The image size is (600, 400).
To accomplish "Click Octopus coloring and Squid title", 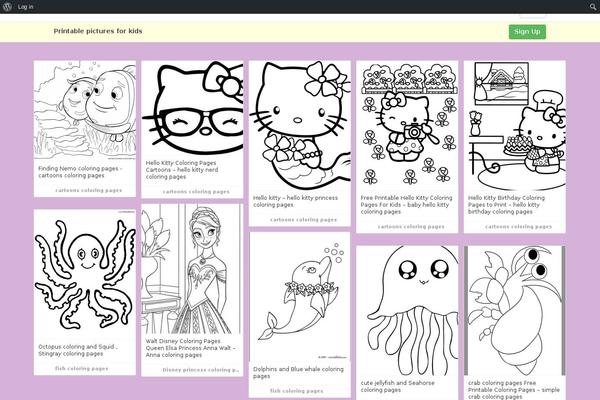I will 78,350.
